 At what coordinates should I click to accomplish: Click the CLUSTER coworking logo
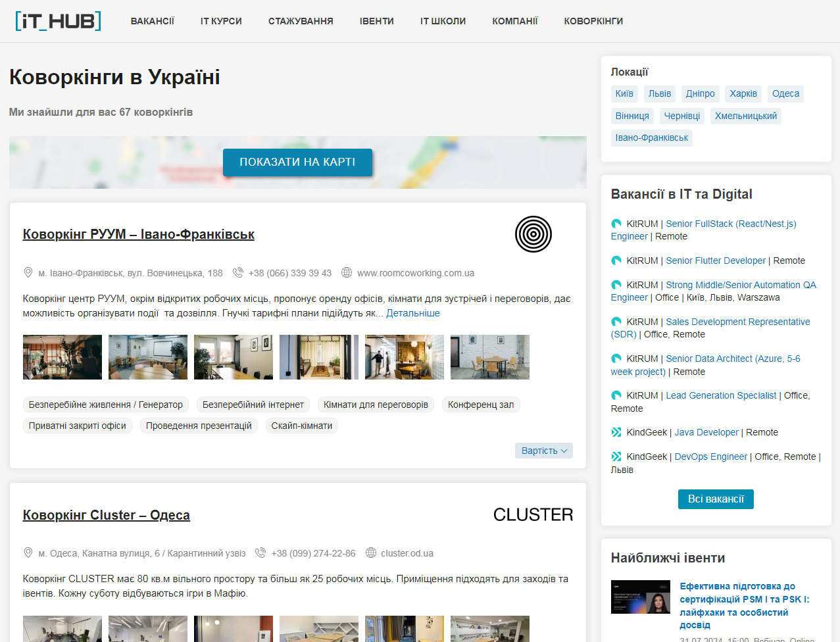point(533,514)
